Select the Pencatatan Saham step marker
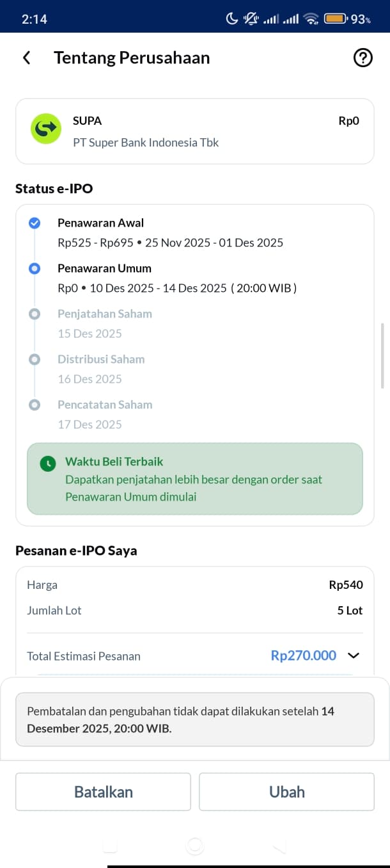The width and height of the screenshot is (390, 868). (35, 405)
